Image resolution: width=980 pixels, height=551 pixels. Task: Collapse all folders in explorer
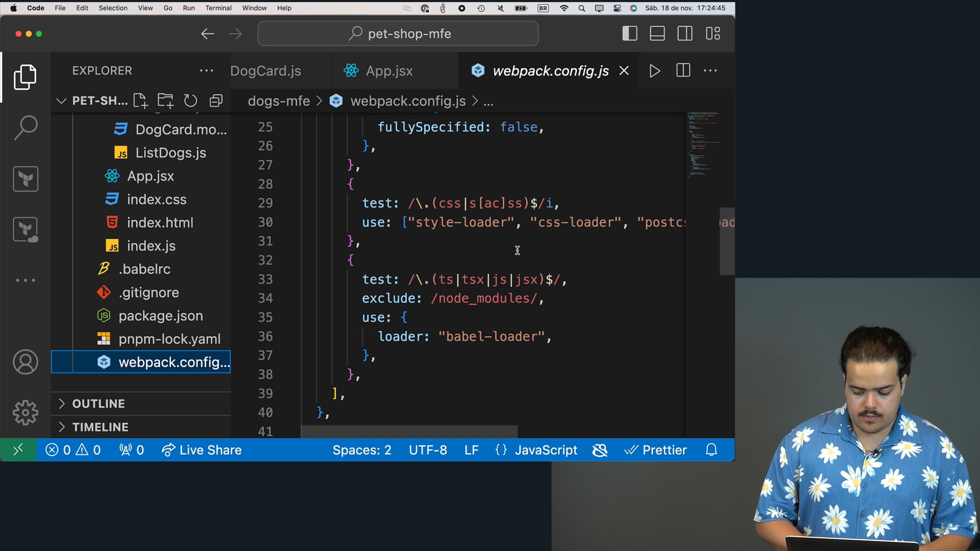216,101
